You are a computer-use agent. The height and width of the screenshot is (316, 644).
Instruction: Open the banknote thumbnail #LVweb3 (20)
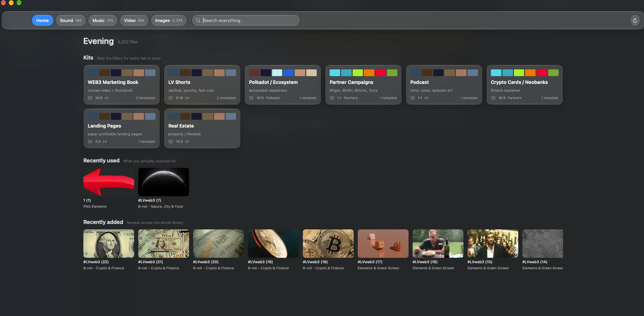[x=219, y=244]
